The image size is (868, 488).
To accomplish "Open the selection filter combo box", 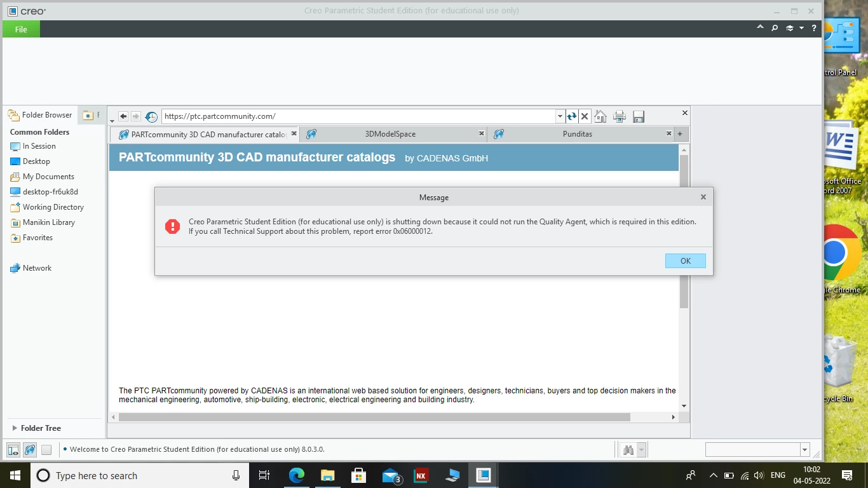I will (x=757, y=450).
